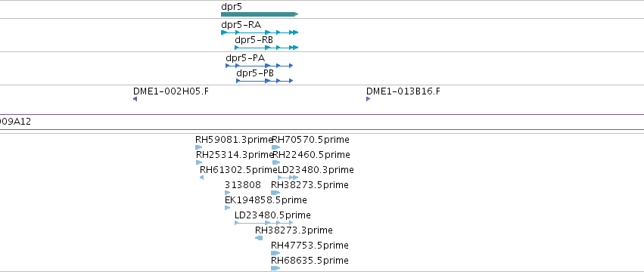
Task: Click the dpr5-PA protein feature
Action: point(259,66)
